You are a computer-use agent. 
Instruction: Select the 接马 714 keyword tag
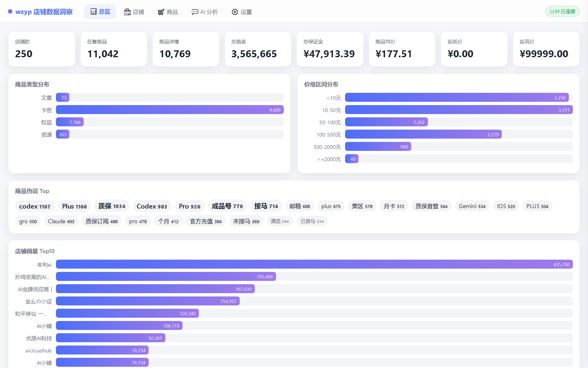(266, 206)
